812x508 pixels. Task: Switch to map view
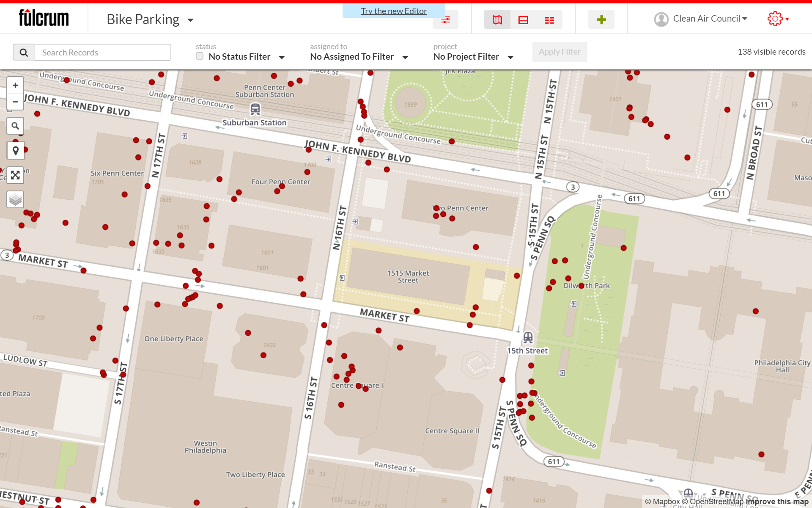[497, 20]
